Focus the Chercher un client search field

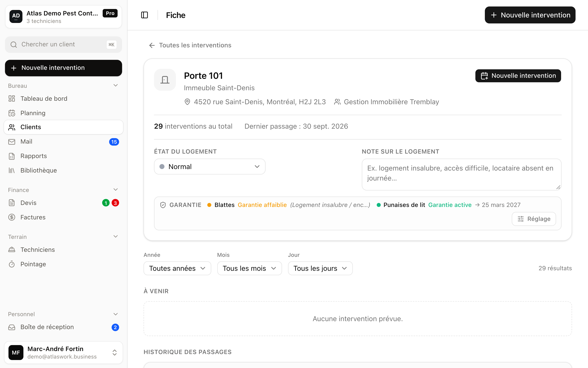click(63, 45)
